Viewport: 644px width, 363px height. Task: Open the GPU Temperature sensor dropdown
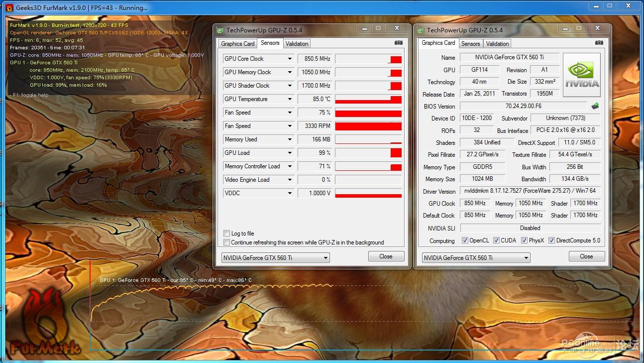pyautogui.click(x=290, y=99)
